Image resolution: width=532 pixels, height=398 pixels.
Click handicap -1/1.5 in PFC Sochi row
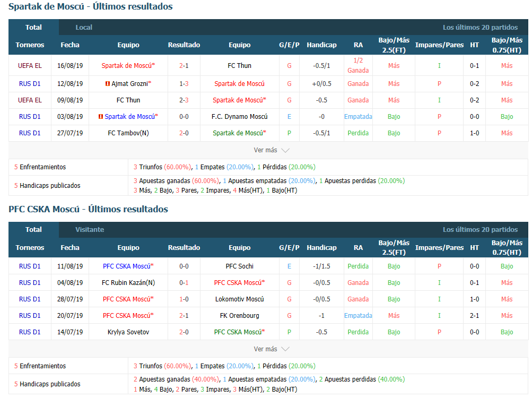click(321, 266)
